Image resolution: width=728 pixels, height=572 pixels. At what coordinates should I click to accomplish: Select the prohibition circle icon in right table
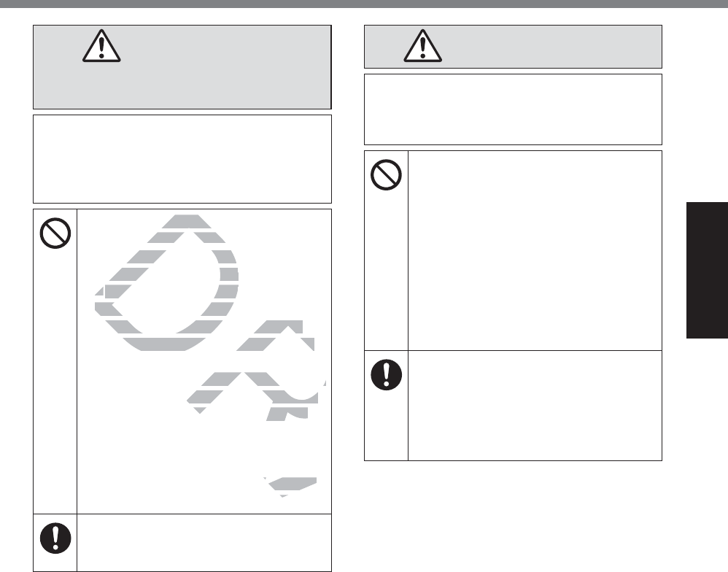coord(386,174)
